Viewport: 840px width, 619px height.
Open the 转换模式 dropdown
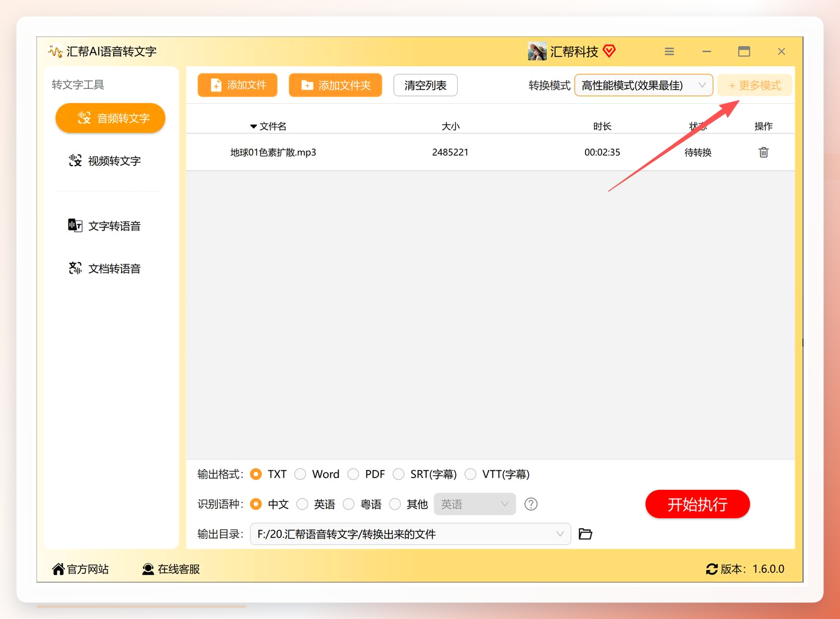(644, 85)
